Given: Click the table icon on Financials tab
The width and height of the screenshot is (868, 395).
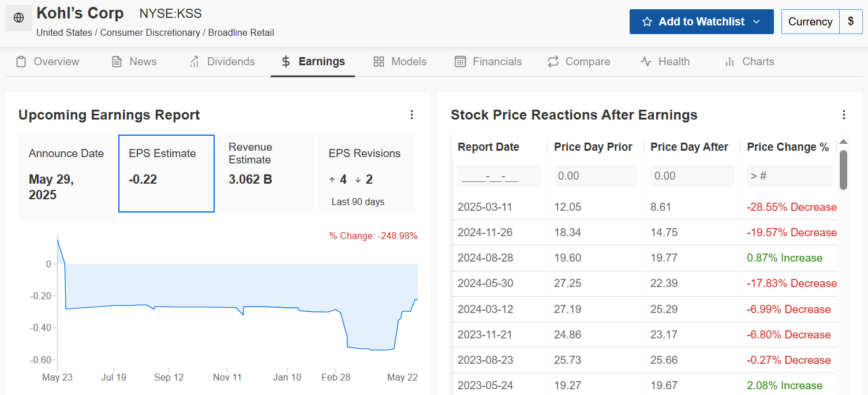Looking at the screenshot, I should (460, 62).
